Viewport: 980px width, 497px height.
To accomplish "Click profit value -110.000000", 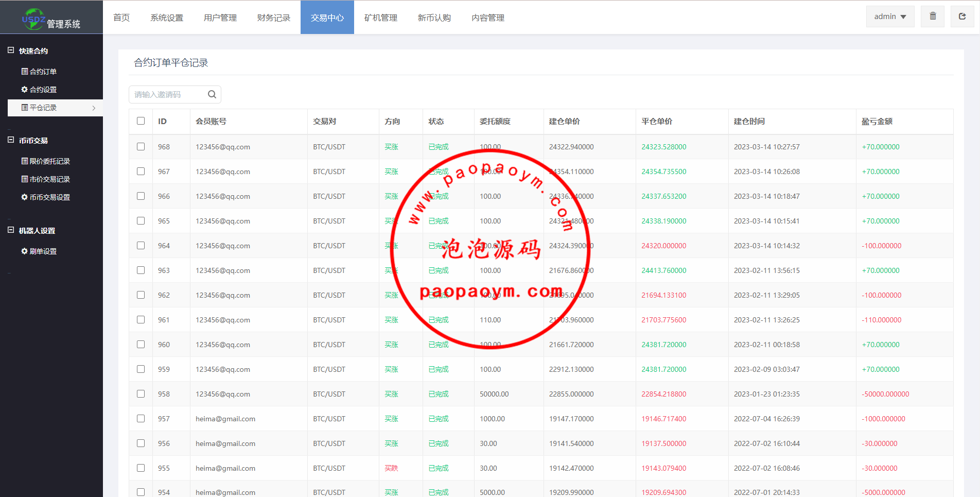I will [x=882, y=320].
